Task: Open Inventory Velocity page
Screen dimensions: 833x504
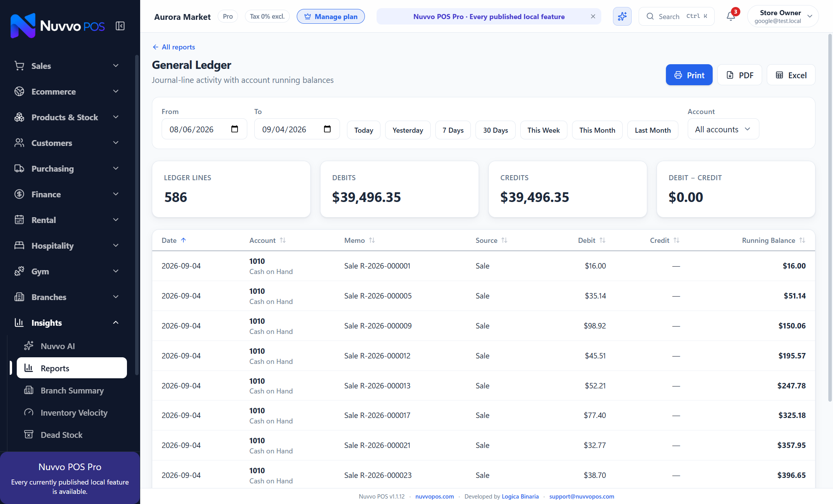Action: click(x=72, y=413)
